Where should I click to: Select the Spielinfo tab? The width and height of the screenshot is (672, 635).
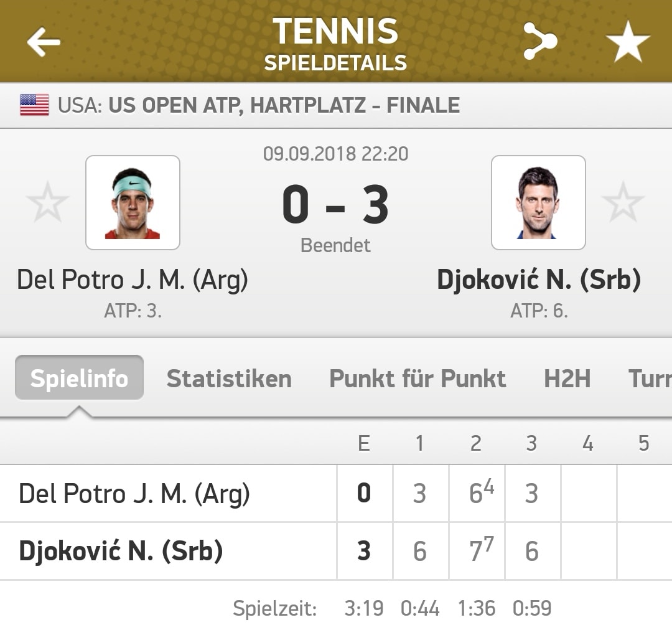79,378
